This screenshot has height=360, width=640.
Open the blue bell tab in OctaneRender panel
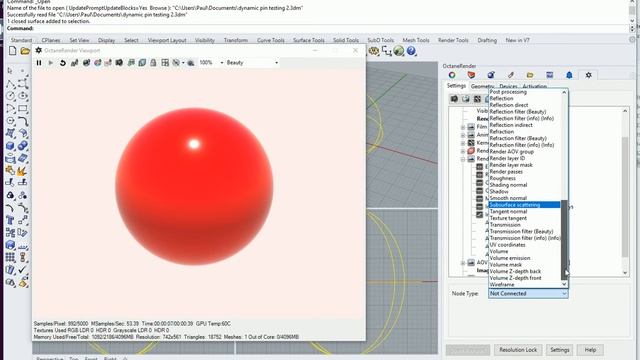pos(569,75)
